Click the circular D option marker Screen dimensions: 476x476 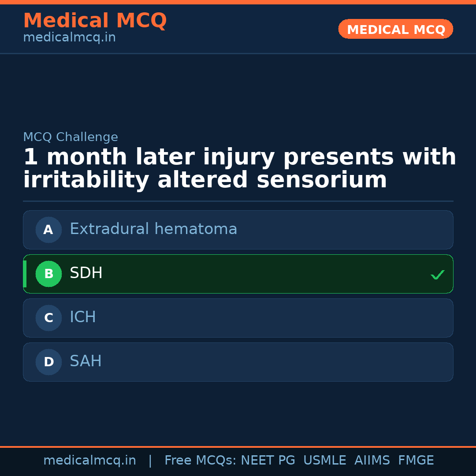[x=48, y=362]
